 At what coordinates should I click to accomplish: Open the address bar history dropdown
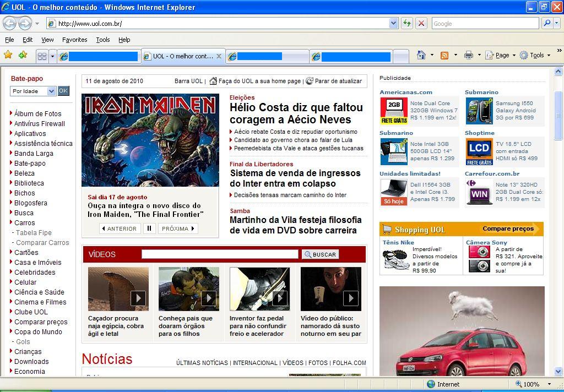pos(393,23)
